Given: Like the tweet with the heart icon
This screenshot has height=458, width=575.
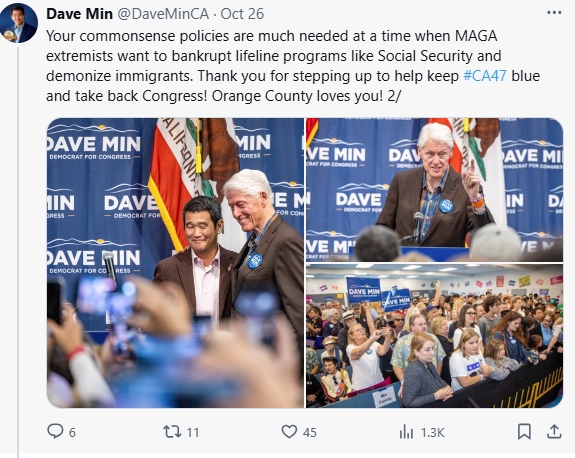Looking at the screenshot, I should 289,432.
